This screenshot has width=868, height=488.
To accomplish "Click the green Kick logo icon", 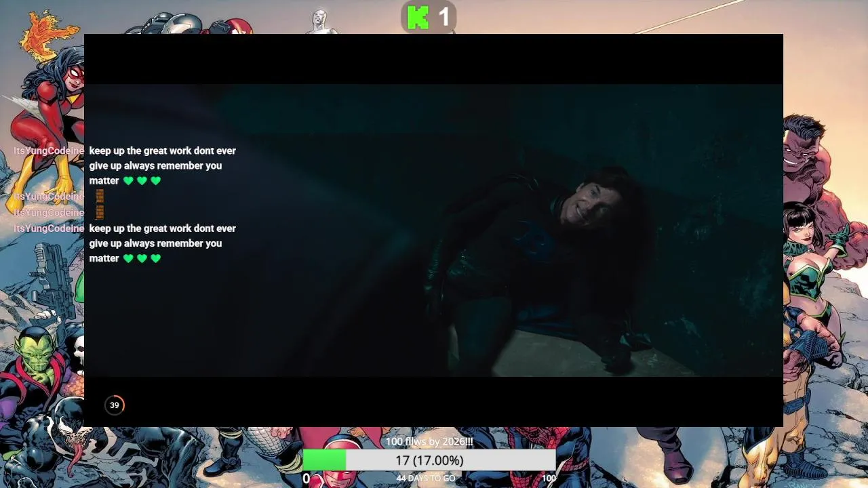I will click(x=418, y=18).
